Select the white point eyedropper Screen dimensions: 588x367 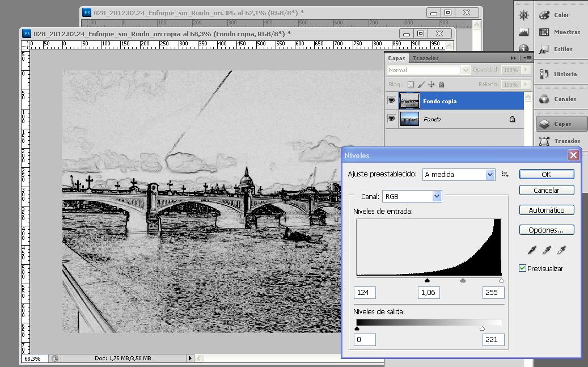point(562,250)
